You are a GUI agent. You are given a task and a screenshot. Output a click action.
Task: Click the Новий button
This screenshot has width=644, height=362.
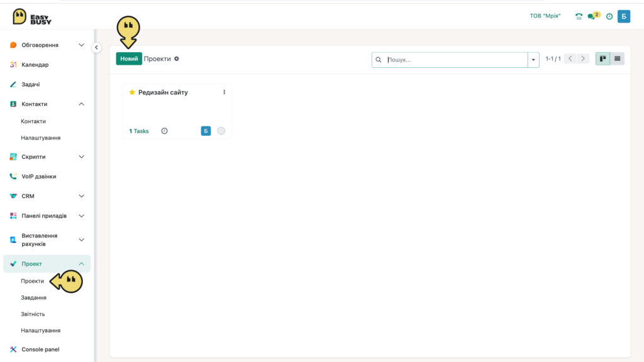[129, 58]
